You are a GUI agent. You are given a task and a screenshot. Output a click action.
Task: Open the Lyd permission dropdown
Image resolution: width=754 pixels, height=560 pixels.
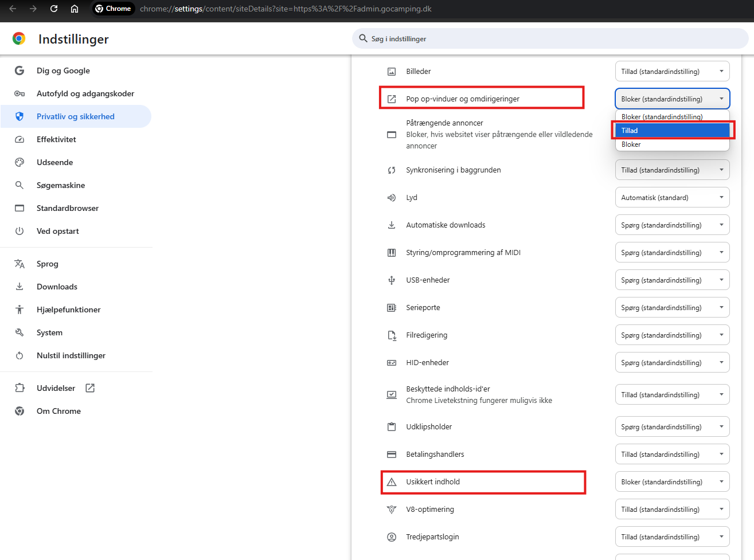(x=672, y=198)
